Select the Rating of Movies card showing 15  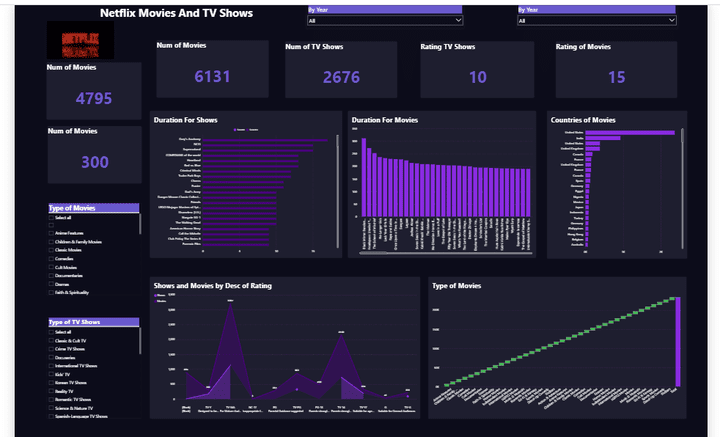coord(616,69)
